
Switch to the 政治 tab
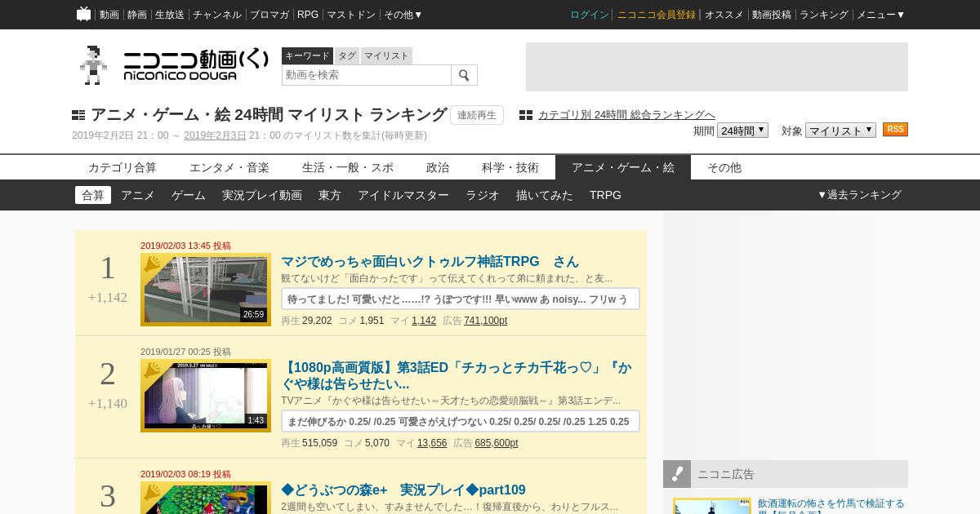(438, 167)
